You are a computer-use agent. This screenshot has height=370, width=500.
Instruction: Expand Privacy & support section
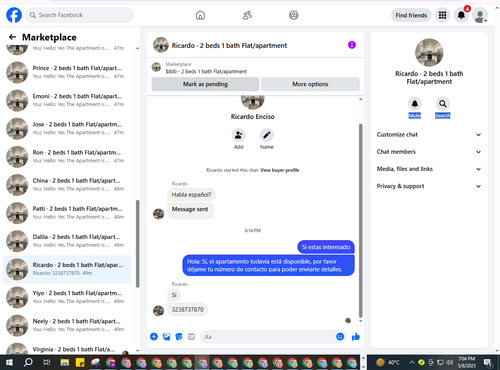[429, 186]
